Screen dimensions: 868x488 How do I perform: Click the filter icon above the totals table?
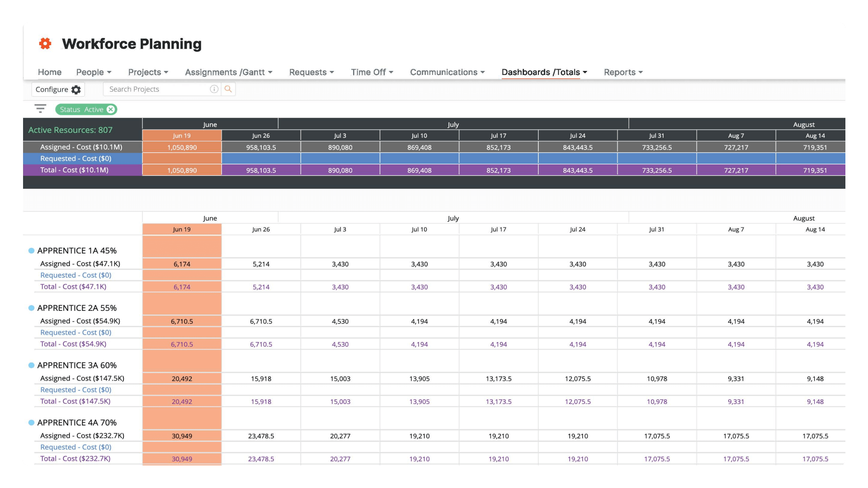[x=40, y=108]
